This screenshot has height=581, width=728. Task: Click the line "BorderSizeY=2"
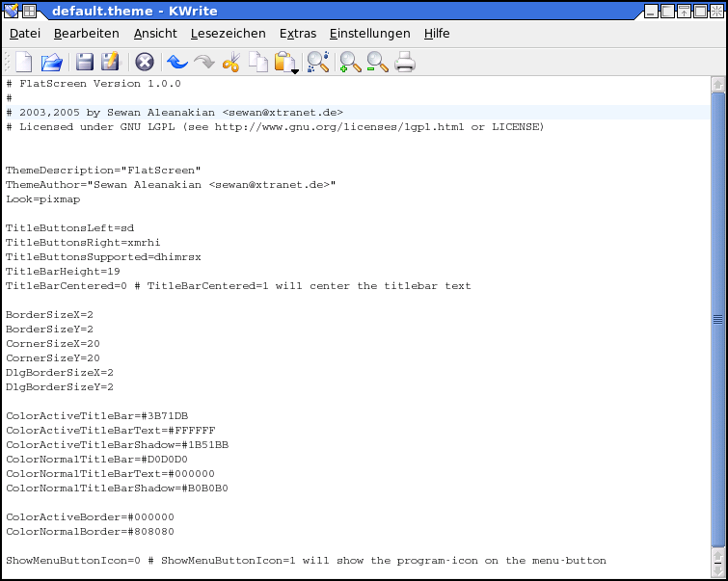tap(49, 329)
